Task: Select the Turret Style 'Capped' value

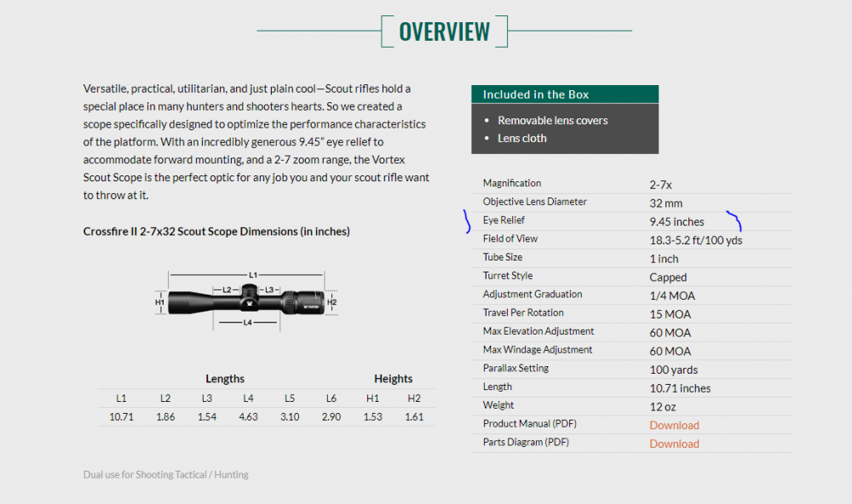Action: (667, 277)
